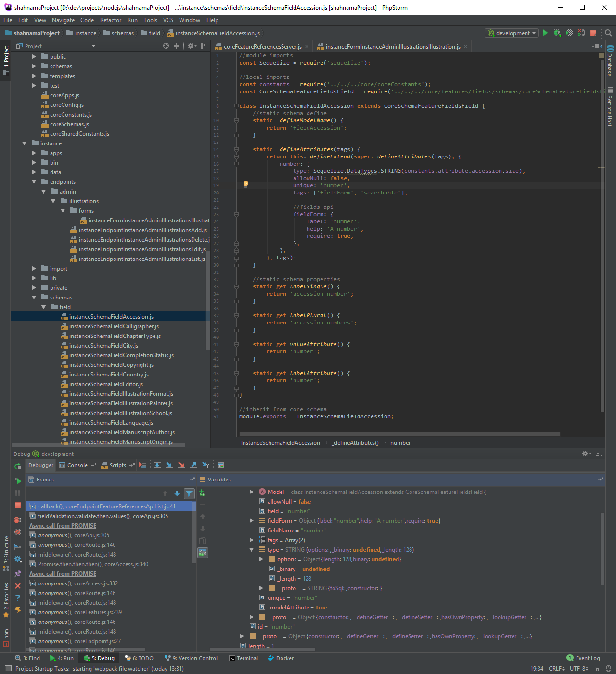Expand the public folder in the Project tree
The image size is (616, 674).
(34, 56)
